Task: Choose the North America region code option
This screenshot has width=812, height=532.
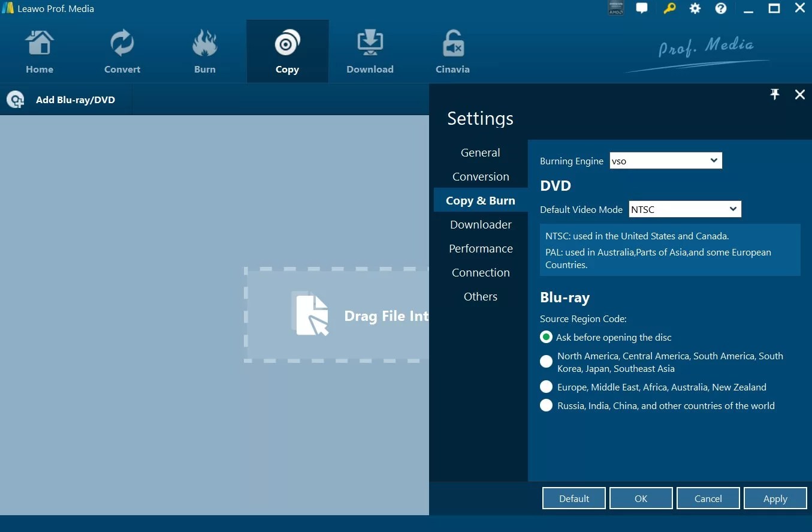Action: point(546,361)
